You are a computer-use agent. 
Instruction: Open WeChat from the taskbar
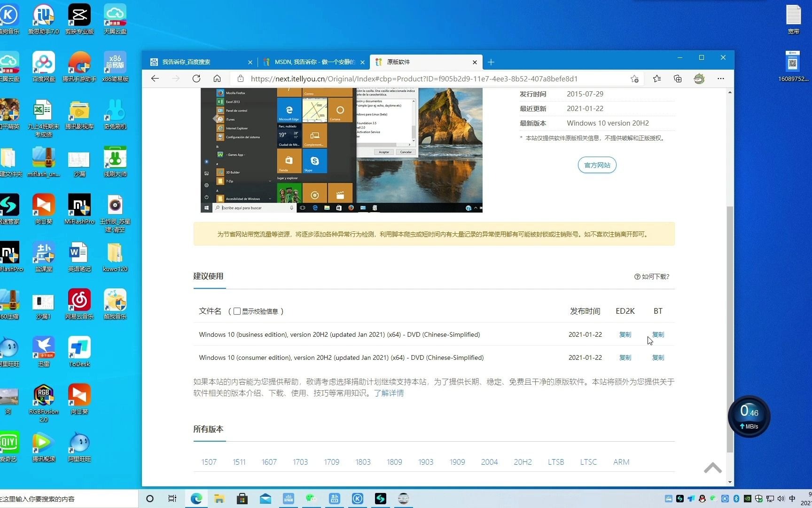(x=311, y=499)
